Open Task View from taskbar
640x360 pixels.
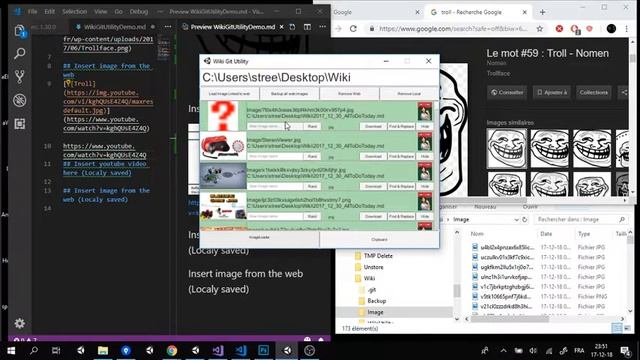[56, 350]
